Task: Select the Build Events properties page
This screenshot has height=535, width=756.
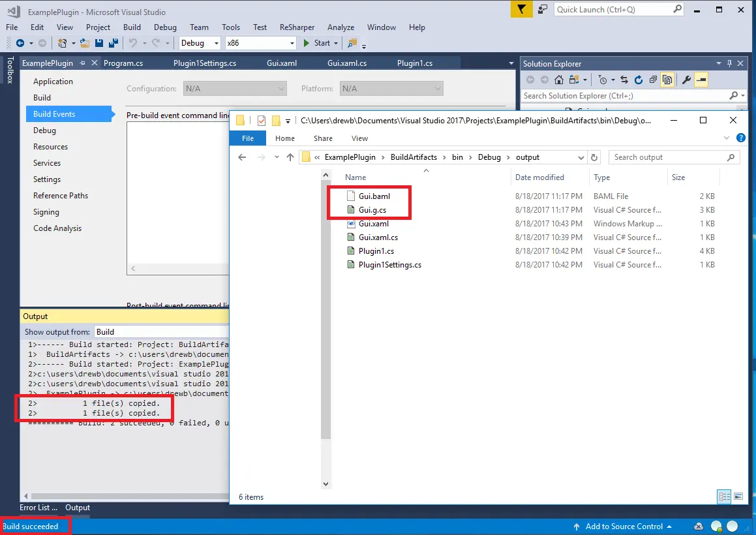Action: (69, 114)
